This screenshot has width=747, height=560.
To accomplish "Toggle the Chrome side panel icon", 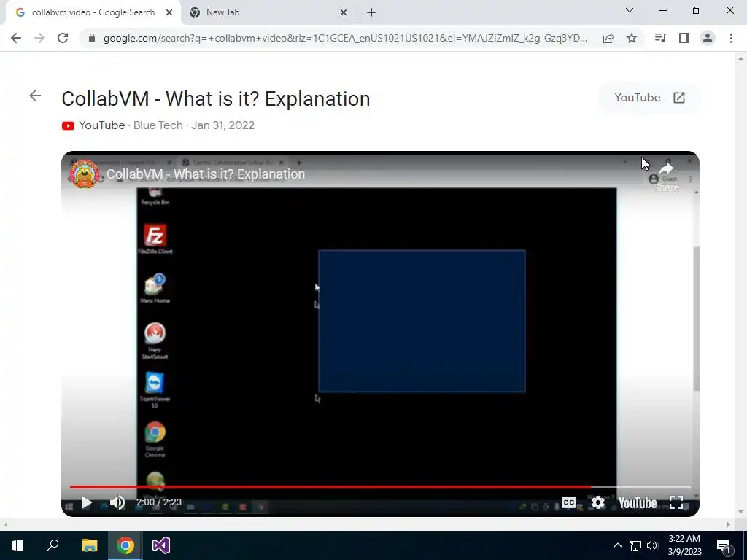I will (x=684, y=38).
